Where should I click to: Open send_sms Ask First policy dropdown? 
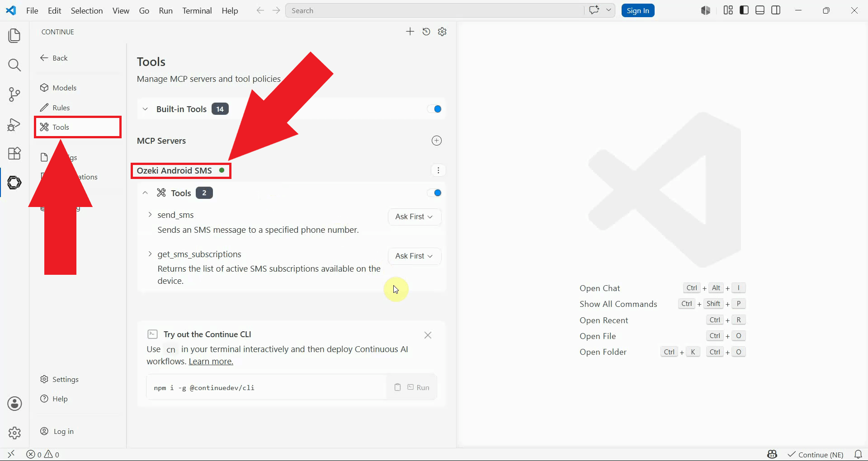click(414, 216)
